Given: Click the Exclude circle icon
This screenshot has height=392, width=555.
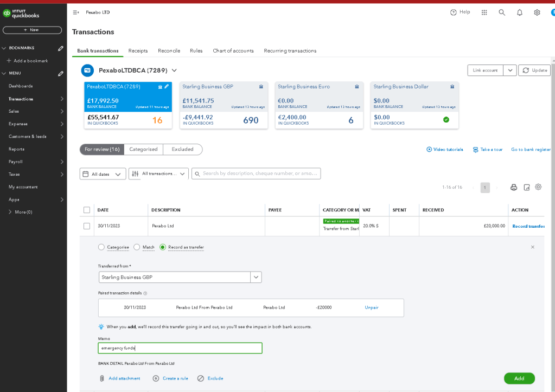Looking at the screenshot, I should click(201, 378).
